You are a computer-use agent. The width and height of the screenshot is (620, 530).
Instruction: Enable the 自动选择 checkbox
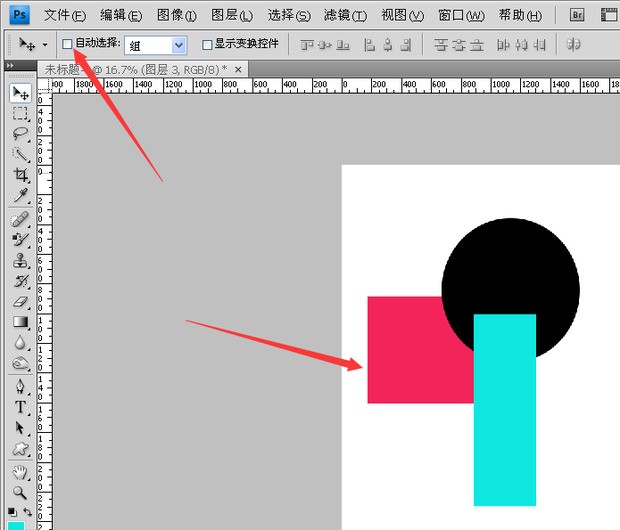pyautogui.click(x=67, y=45)
